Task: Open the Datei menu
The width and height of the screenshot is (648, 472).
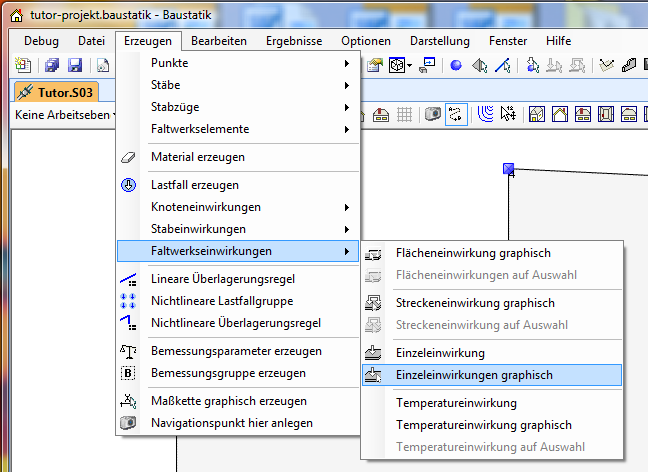Action: [x=91, y=41]
